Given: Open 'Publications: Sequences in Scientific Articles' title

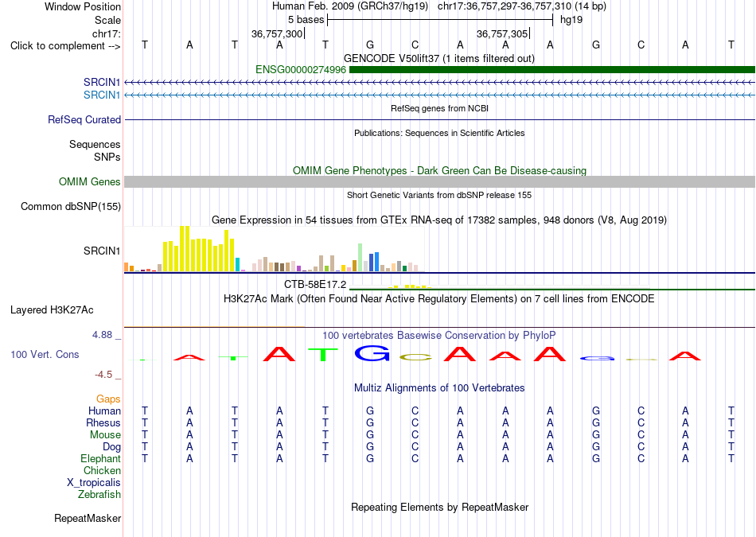Looking at the screenshot, I should pyautogui.click(x=439, y=133).
